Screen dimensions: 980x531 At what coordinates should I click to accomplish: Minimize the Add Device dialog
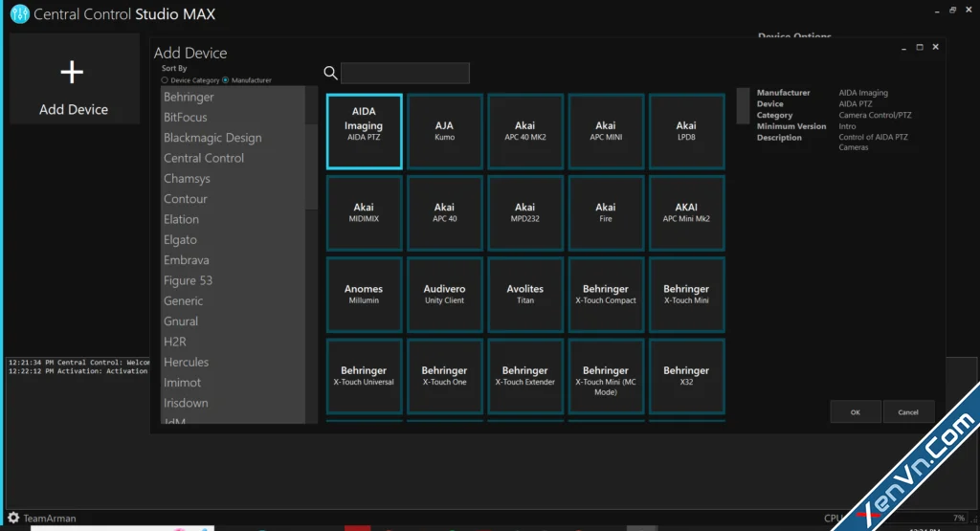pyautogui.click(x=903, y=48)
